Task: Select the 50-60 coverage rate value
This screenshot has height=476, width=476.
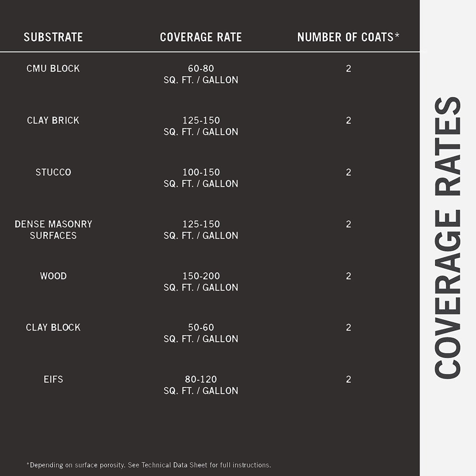Action: tap(201, 327)
